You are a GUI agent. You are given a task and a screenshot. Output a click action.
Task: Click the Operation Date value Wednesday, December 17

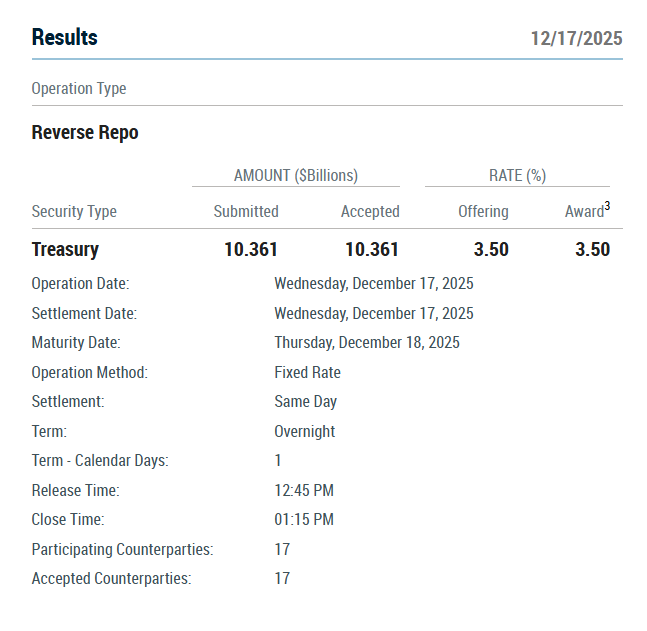click(x=374, y=284)
